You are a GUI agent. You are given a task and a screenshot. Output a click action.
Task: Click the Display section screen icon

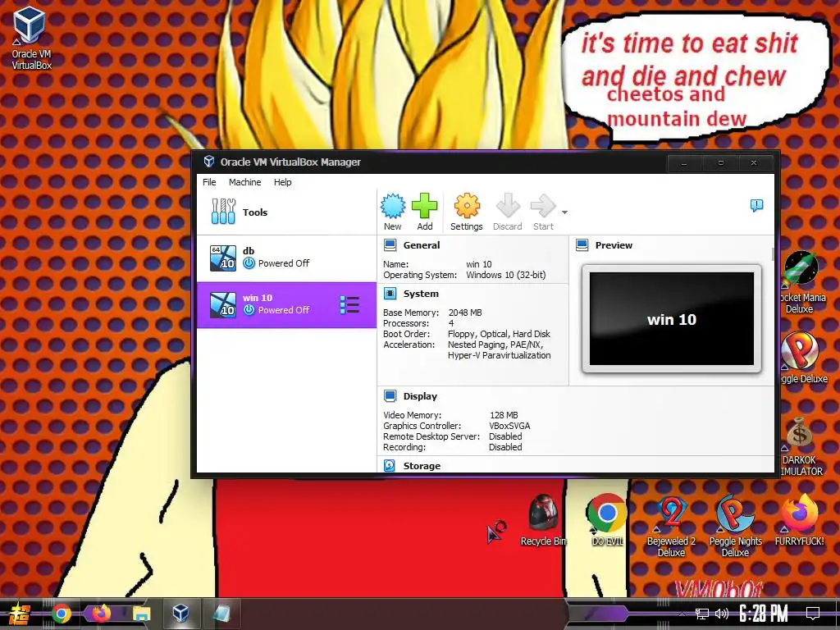[390, 396]
